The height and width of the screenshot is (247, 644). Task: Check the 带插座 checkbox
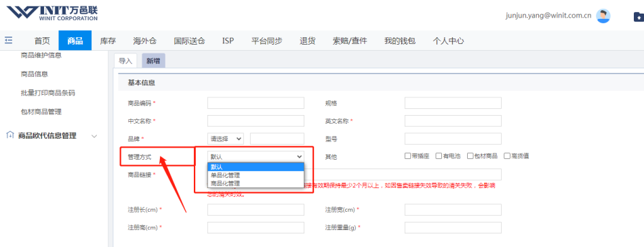point(407,156)
